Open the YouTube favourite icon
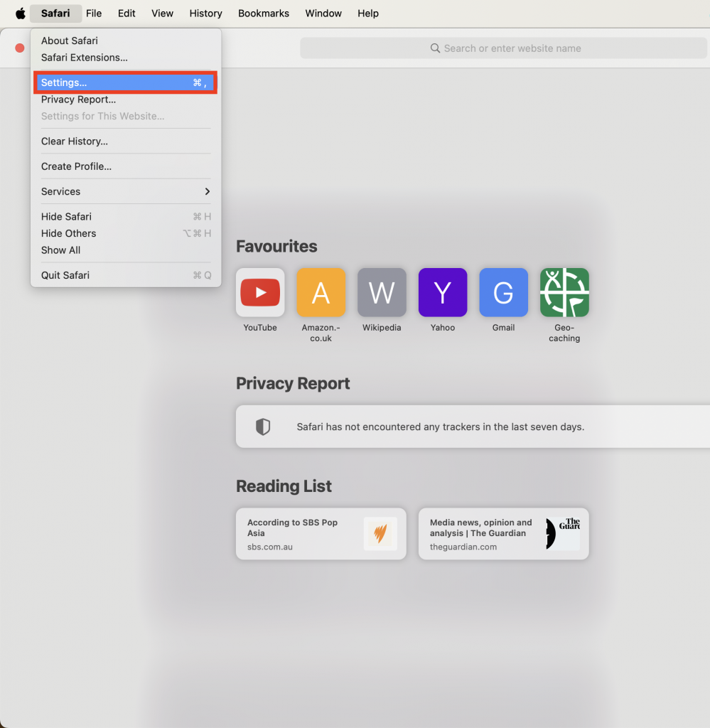 tap(260, 292)
